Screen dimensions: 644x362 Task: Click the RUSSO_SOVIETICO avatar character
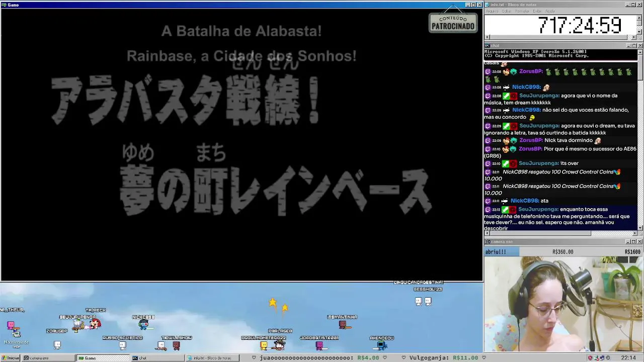point(122,345)
